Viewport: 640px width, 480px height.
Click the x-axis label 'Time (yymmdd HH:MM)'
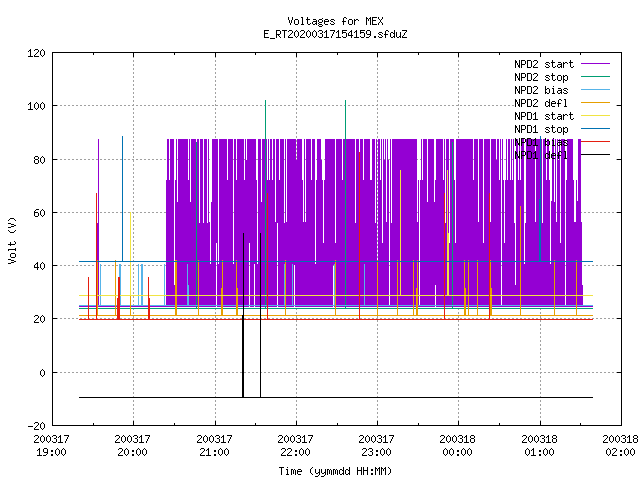335,471
